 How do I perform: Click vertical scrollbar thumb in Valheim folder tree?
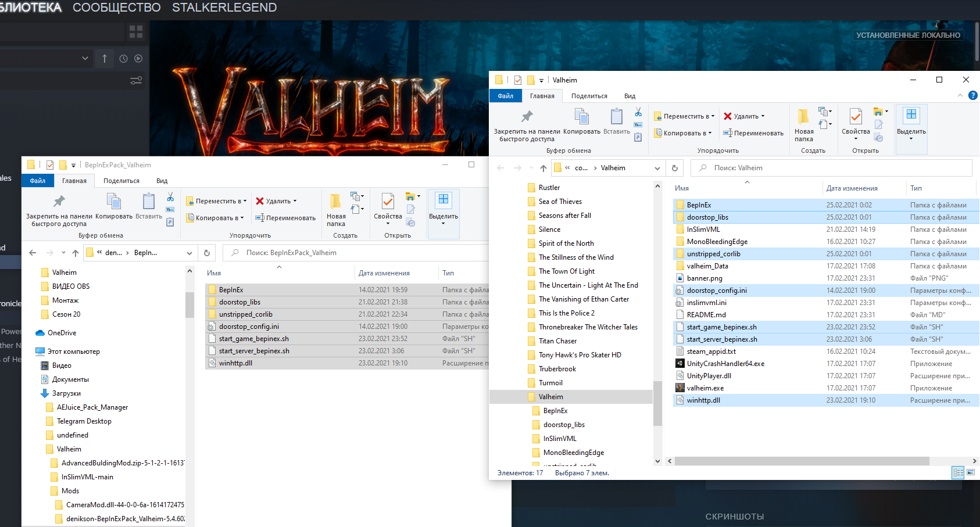(657, 403)
